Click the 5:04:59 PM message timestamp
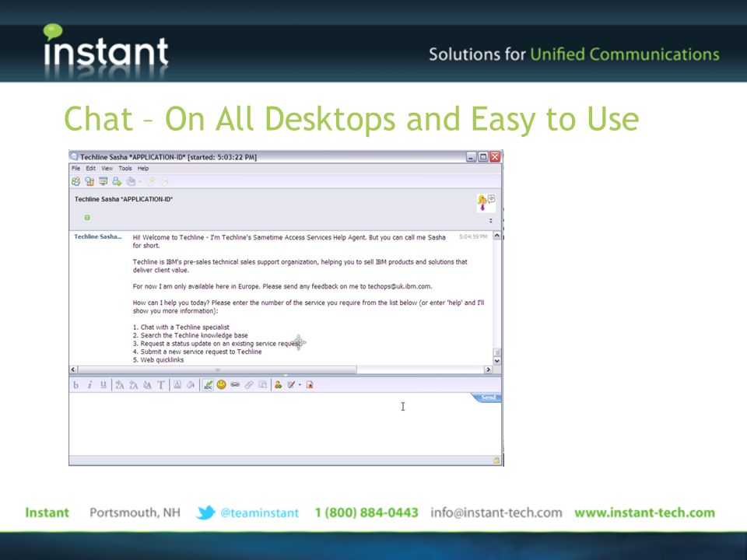This screenshot has height=560, width=747. click(473, 236)
